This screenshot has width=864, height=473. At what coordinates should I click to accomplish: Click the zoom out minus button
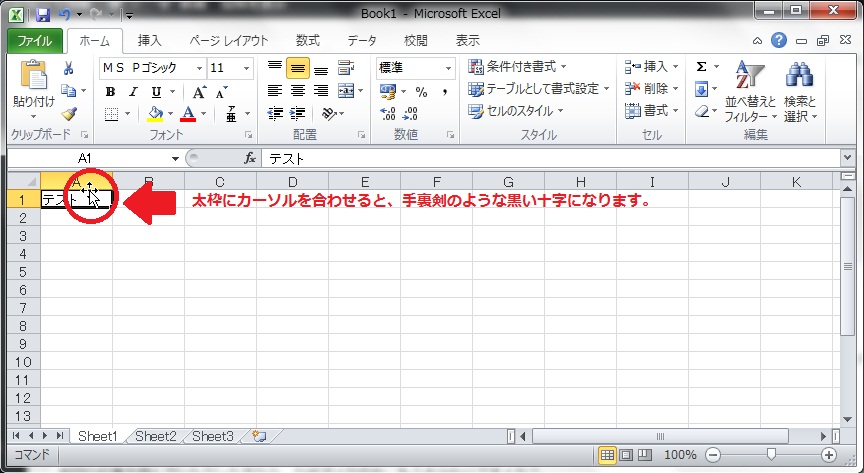click(x=713, y=455)
